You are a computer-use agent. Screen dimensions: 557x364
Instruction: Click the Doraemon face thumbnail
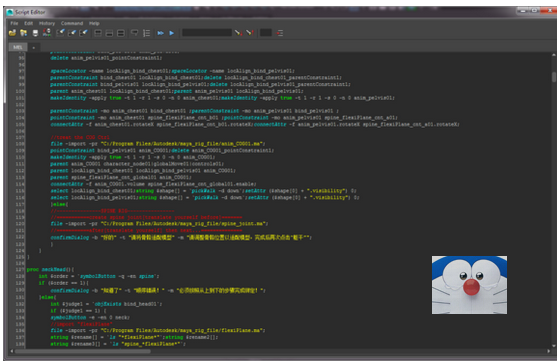469,285
